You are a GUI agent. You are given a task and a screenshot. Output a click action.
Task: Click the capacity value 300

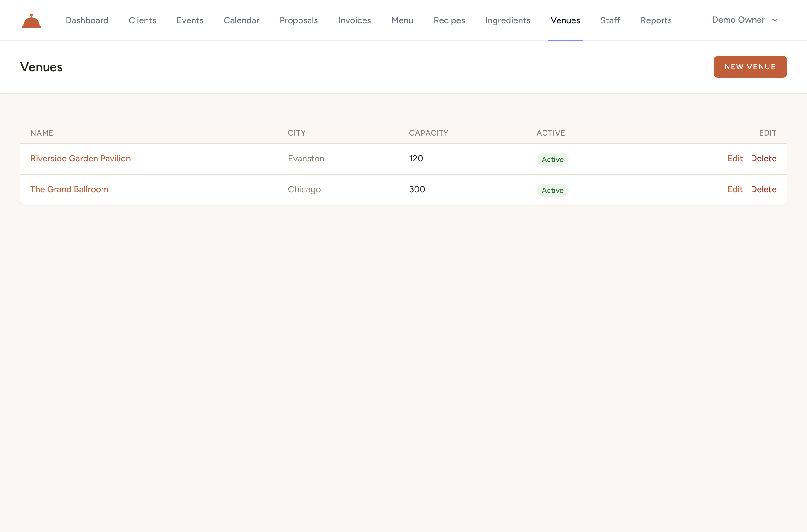coord(417,189)
